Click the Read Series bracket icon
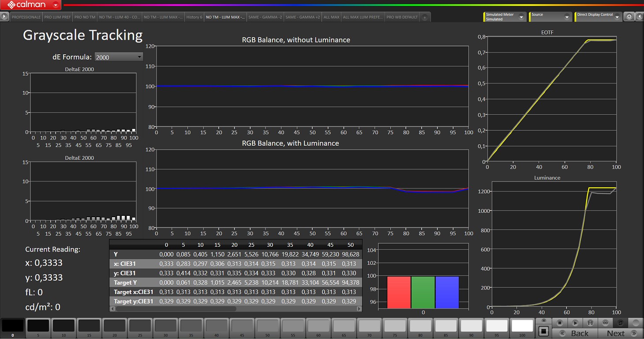This screenshot has width=644, height=339. pyautogui.click(x=590, y=323)
